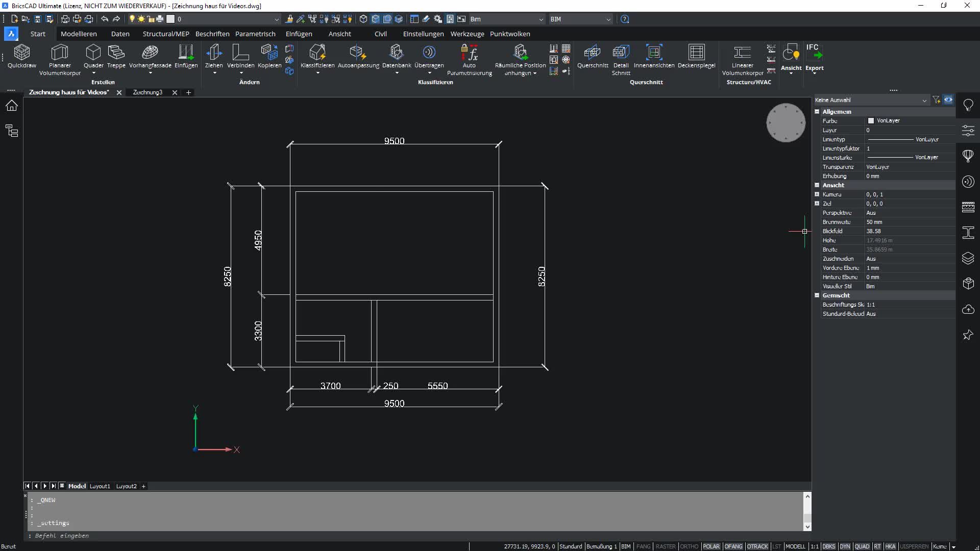Add new drawing tab with plus
This screenshot has height=551, width=980.
coord(188,92)
